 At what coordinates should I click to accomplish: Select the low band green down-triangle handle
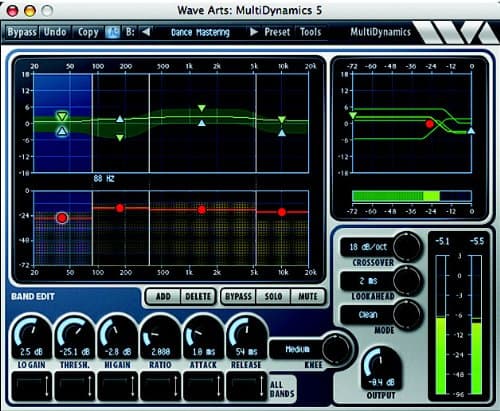62,116
